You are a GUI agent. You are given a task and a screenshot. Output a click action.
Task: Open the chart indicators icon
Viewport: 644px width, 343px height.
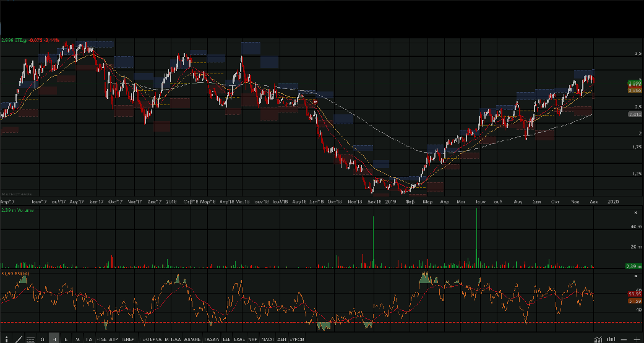(598, 339)
